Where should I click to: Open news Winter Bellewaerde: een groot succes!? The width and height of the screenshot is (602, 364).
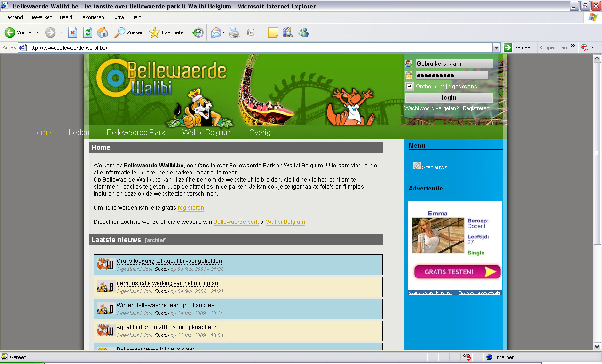click(x=166, y=305)
